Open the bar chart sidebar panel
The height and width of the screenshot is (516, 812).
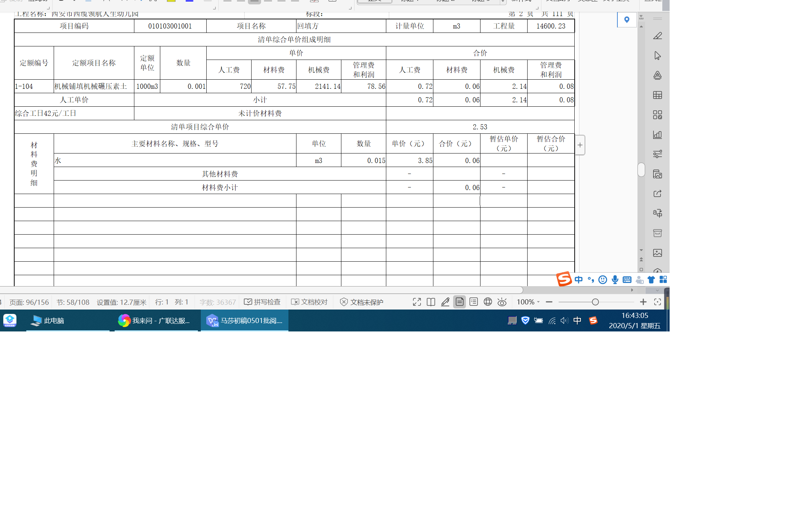[657, 134]
